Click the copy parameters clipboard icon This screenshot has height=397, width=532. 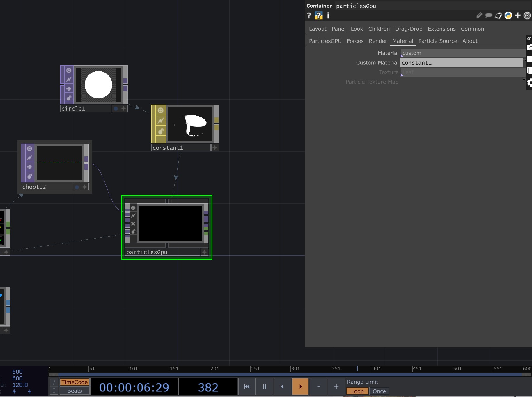point(498,16)
